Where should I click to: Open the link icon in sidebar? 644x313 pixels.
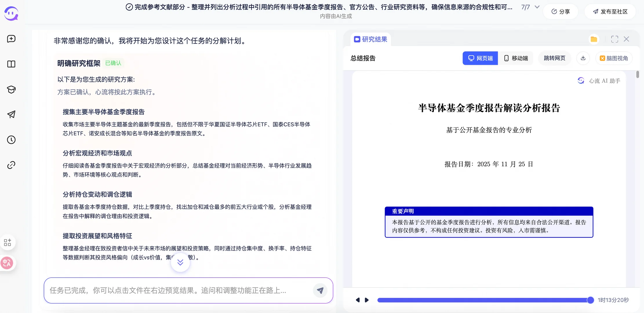click(11, 165)
